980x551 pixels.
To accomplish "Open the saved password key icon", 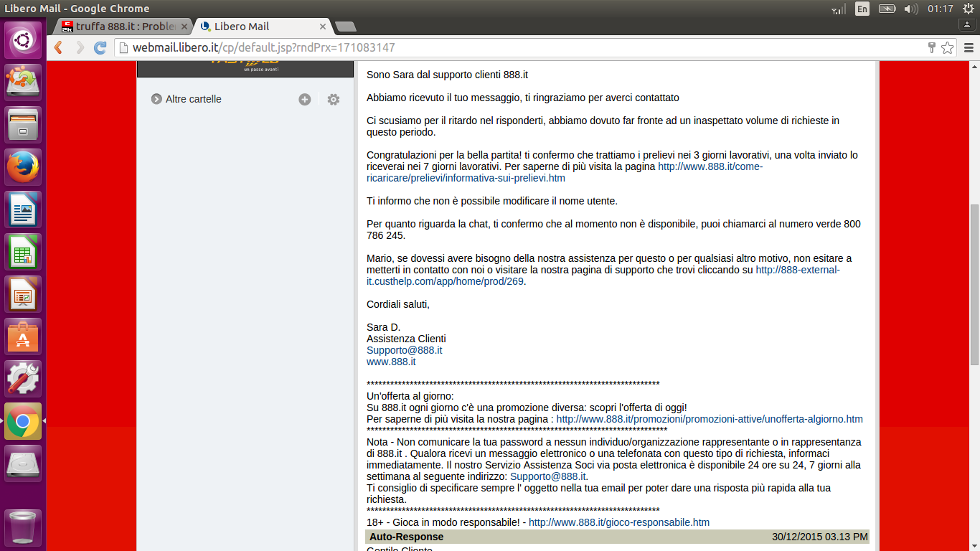I will coord(932,48).
